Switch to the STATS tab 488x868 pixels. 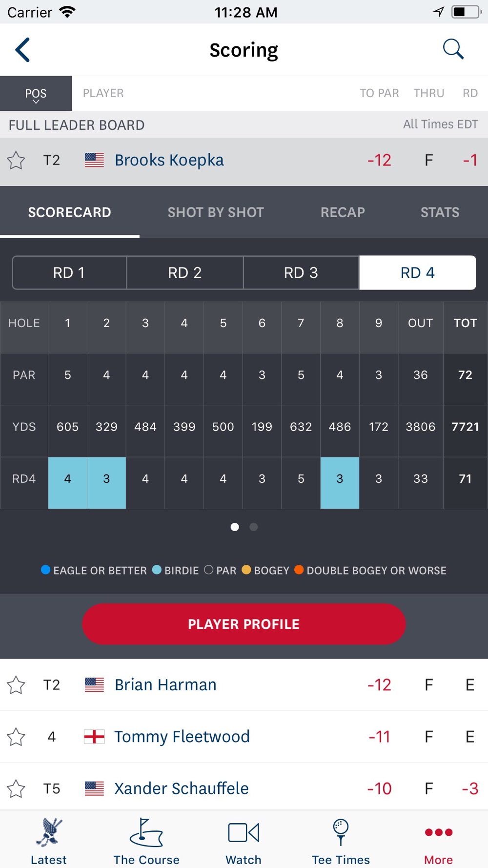(440, 212)
